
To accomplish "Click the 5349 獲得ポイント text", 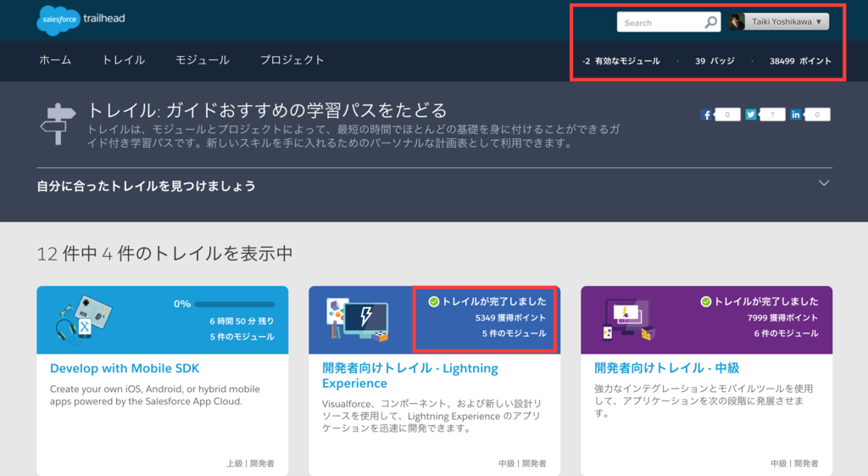I will click(x=510, y=317).
